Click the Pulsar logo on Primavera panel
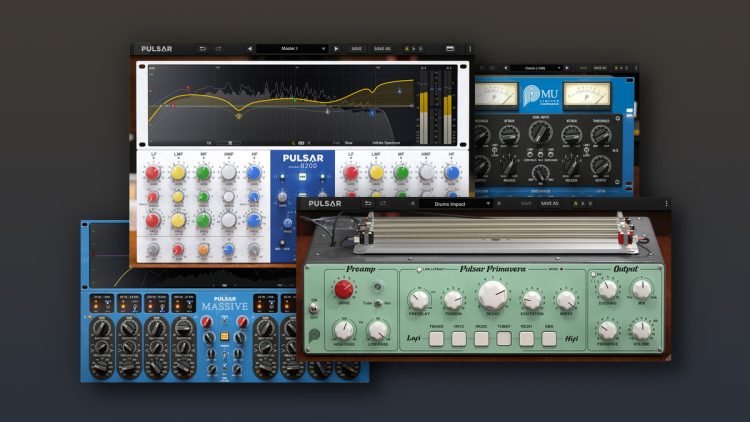The image size is (750, 422). tap(314, 335)
